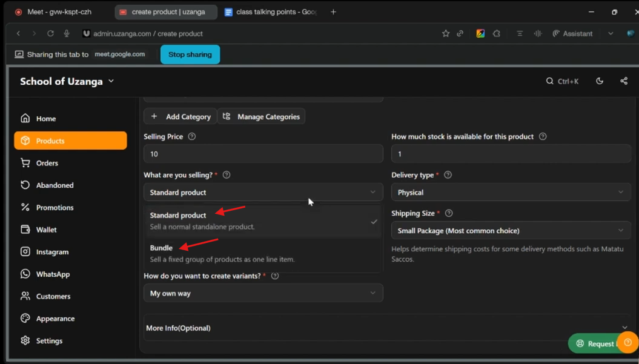Click the audio waveform toolbar icon
639x364 pixels.
538,33
